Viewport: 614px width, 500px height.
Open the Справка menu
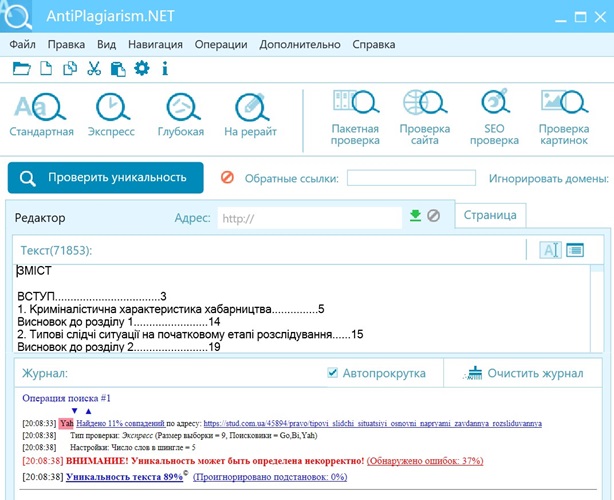[x=374, y=44]
